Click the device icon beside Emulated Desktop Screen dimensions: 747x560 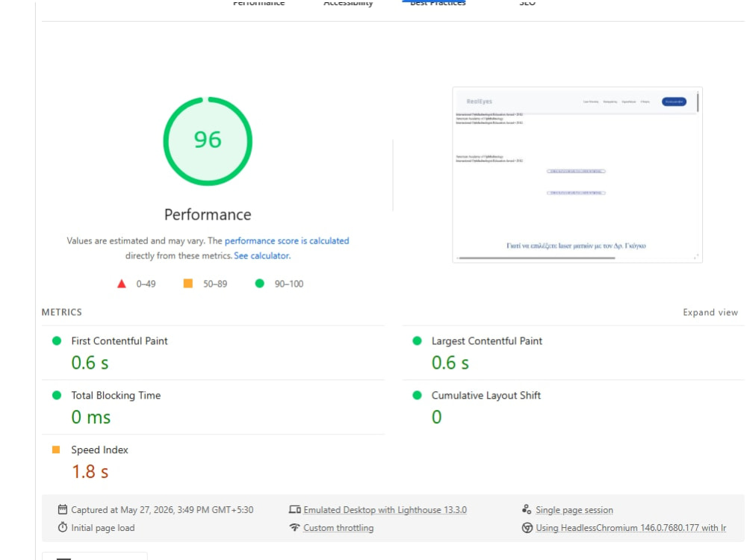(x=295, y=509)
